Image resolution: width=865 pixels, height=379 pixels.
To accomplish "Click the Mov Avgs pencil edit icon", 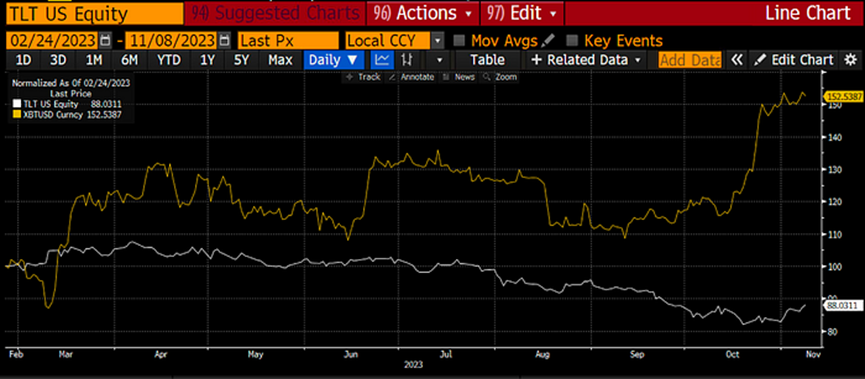I will [x=548, y=40].
